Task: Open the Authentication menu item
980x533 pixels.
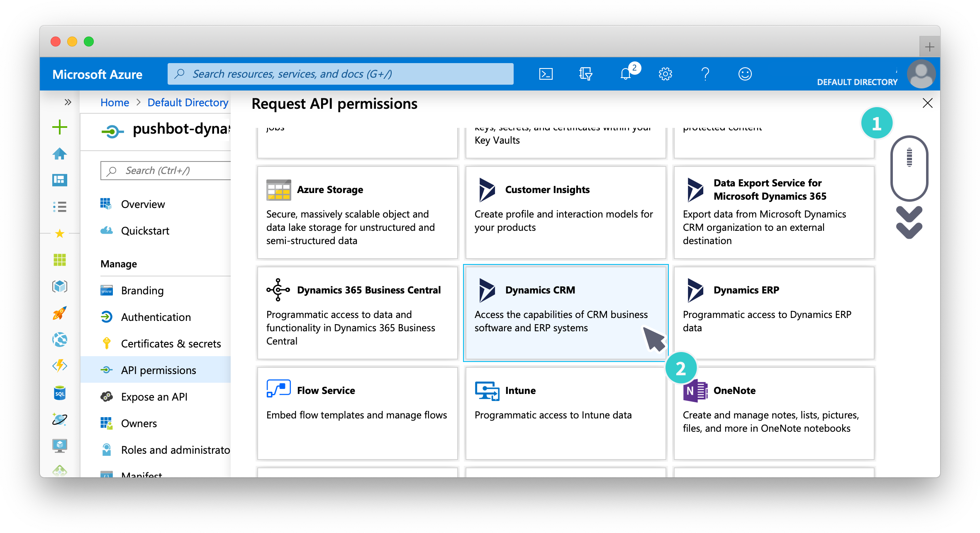Action: 156,317
